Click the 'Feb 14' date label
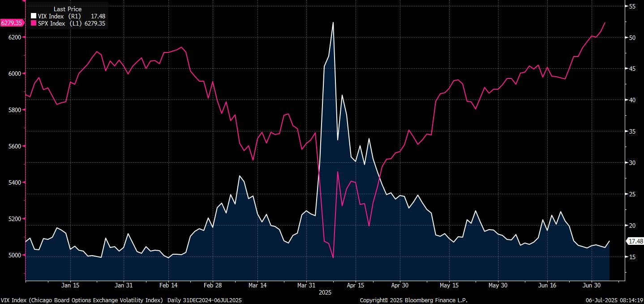The image size is (644, 304). 168,285
